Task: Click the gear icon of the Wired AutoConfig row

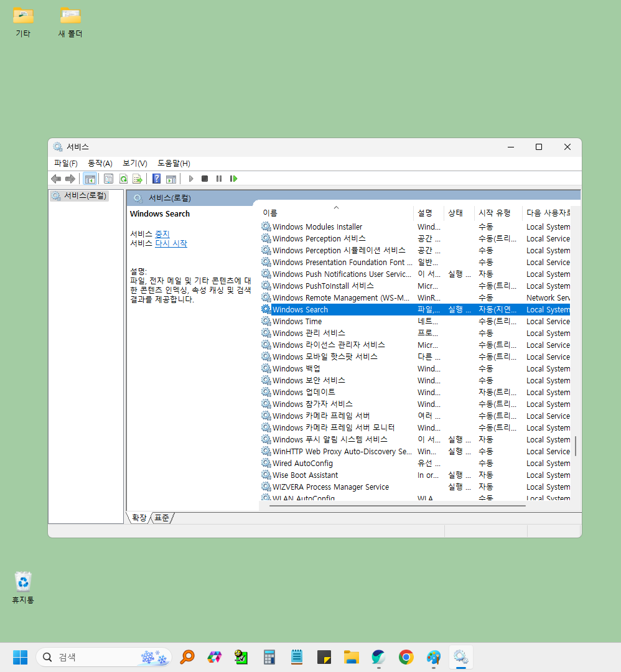Action: 266,463
